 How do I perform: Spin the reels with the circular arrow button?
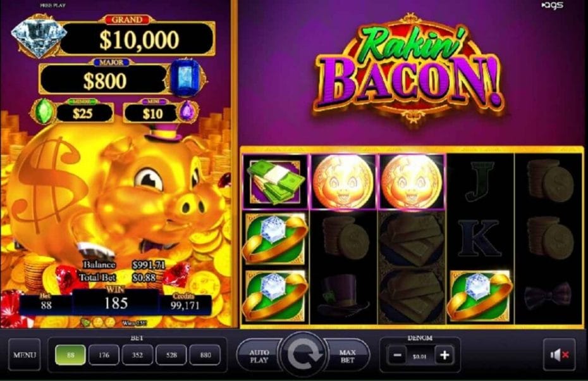303,354
